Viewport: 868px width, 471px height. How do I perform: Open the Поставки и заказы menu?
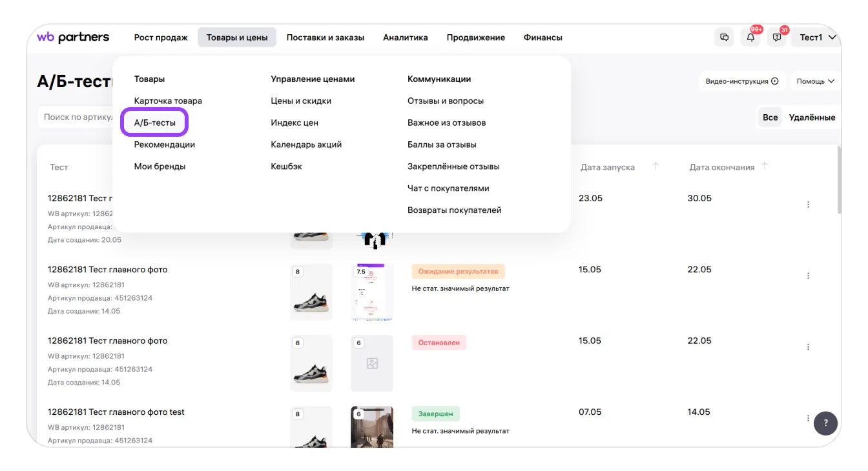[325, 37]
